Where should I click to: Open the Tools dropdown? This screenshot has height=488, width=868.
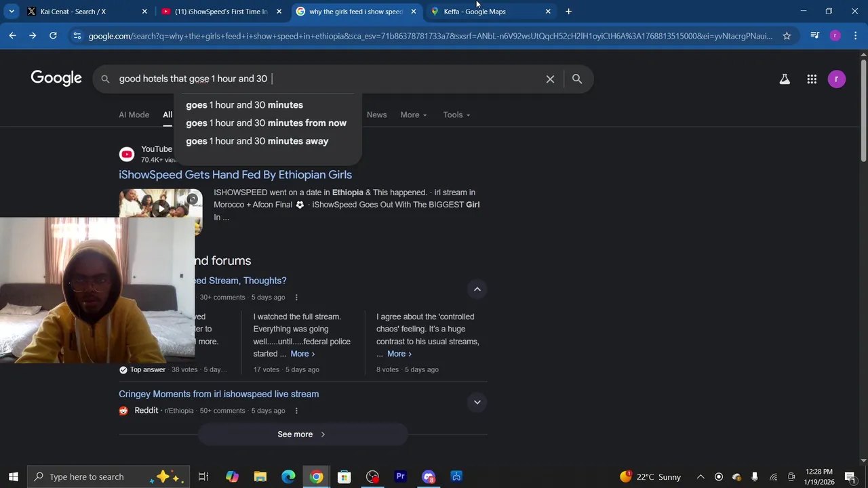tap(456, 115)
